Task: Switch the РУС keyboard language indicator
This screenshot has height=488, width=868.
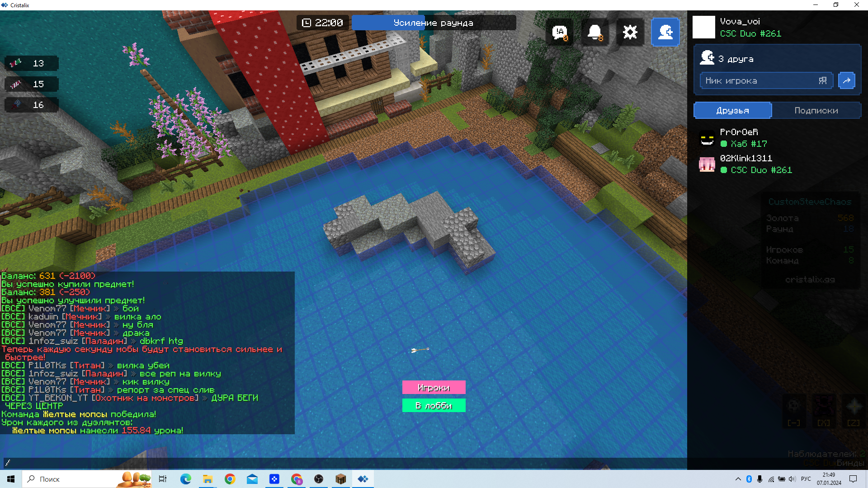Action: pos(806,479)
